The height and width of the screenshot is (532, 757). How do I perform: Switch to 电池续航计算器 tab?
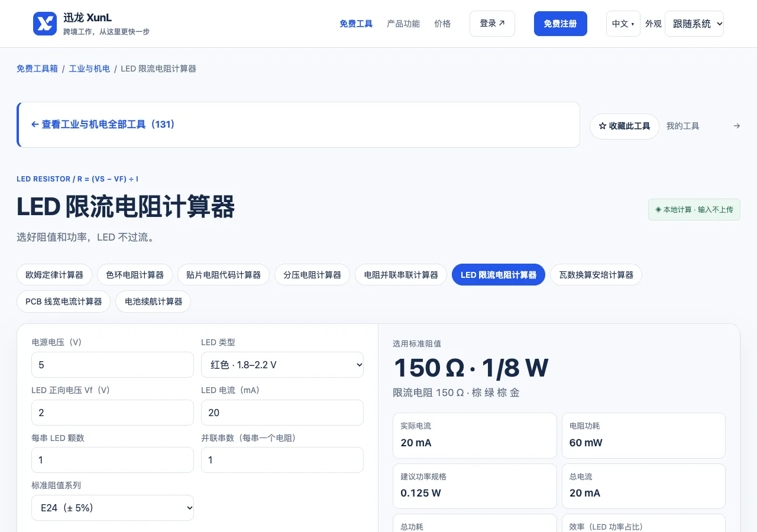[153, 301]
